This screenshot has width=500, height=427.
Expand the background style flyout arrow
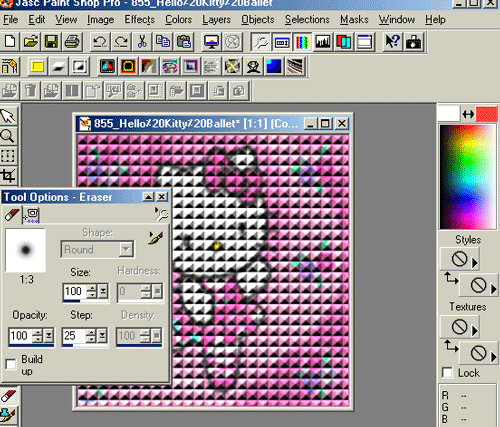tap(494, 289)
